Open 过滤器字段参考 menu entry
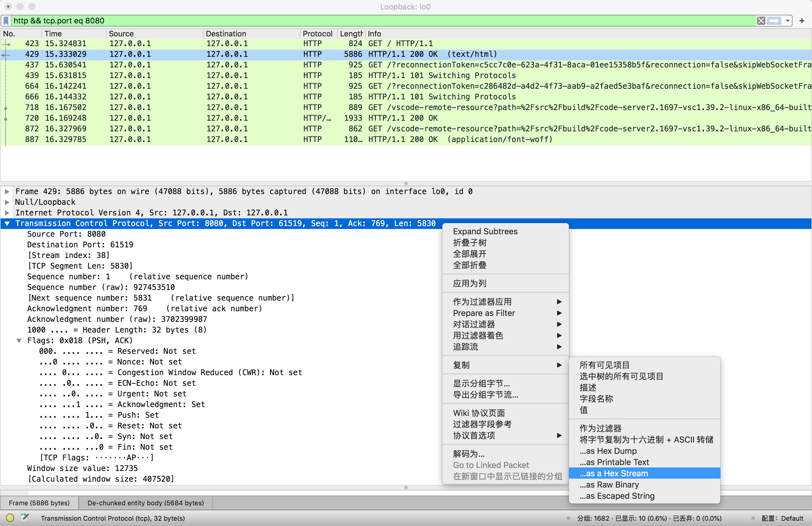Viewport: 812px width, 526px height. coord(505,424)
